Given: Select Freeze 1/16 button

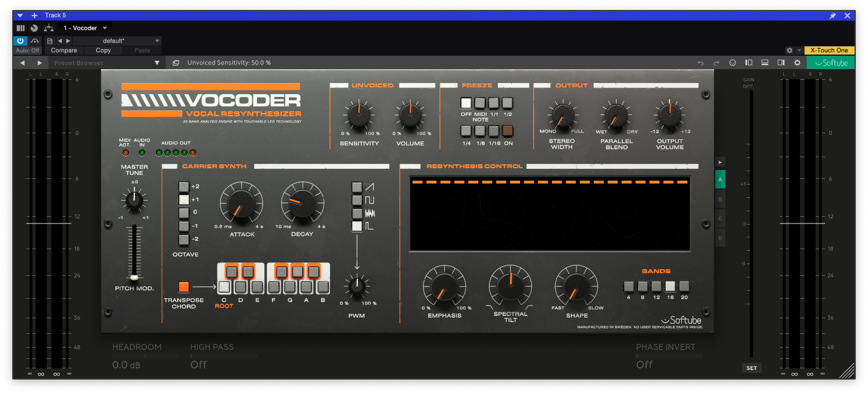Looking at the screenshot, I should pyautogui.click(x=493, y=131).
